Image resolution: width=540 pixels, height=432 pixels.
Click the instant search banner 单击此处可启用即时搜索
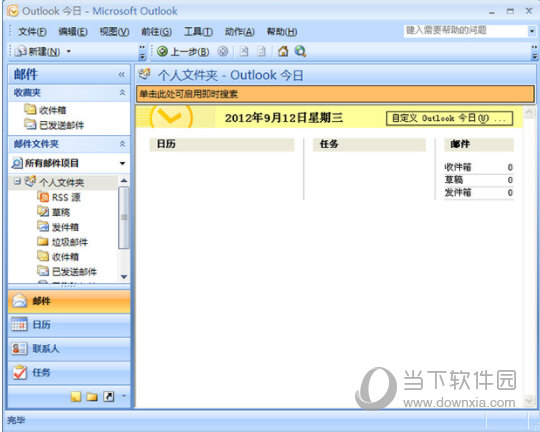(335, 94)
